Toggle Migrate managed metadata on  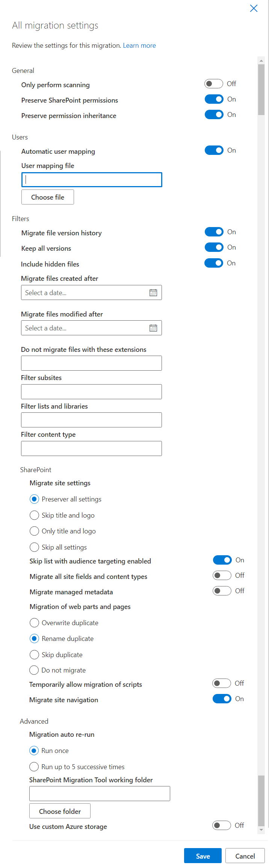222,591
